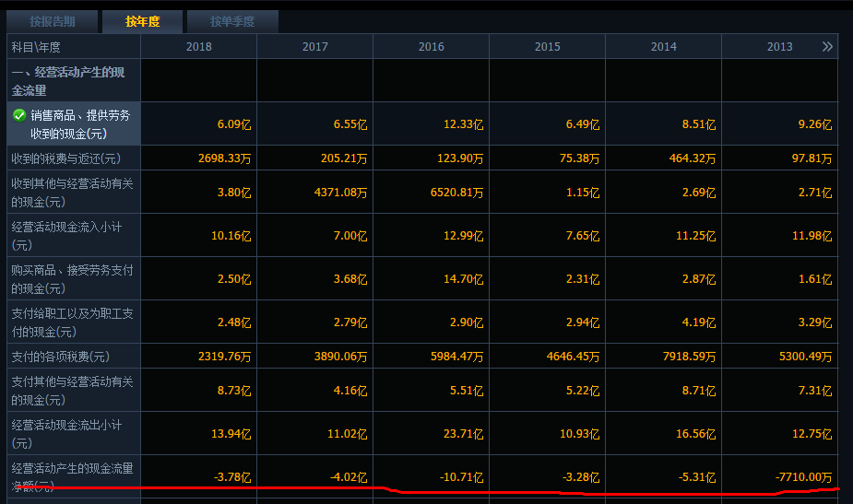
Task: Click 收到其他与经营活动有关的现金 row
Action: 74,193
